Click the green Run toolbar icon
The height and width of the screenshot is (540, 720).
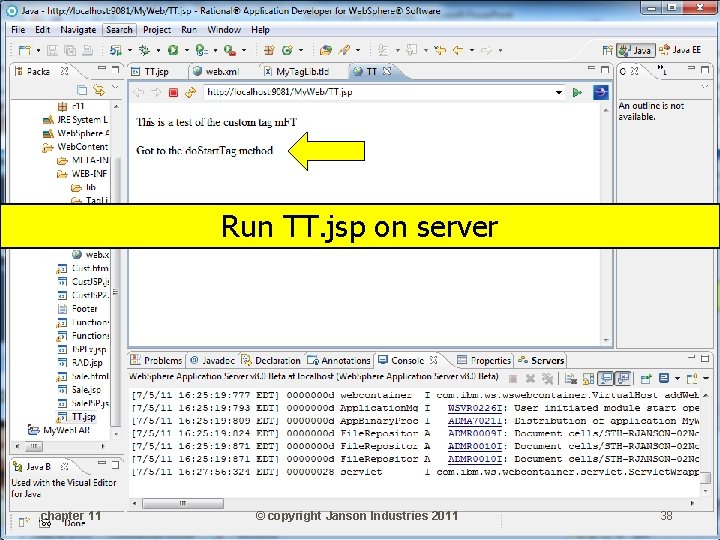coord(173,50)
